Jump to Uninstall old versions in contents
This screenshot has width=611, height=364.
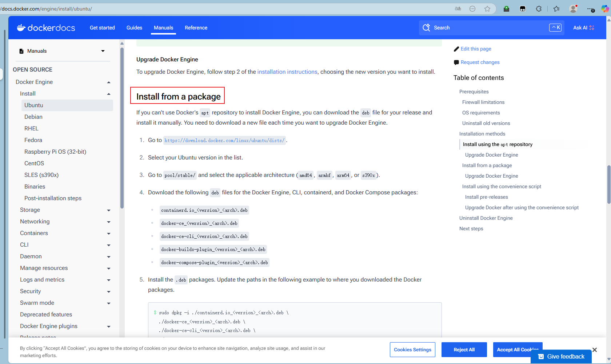(x=486, y=124)
